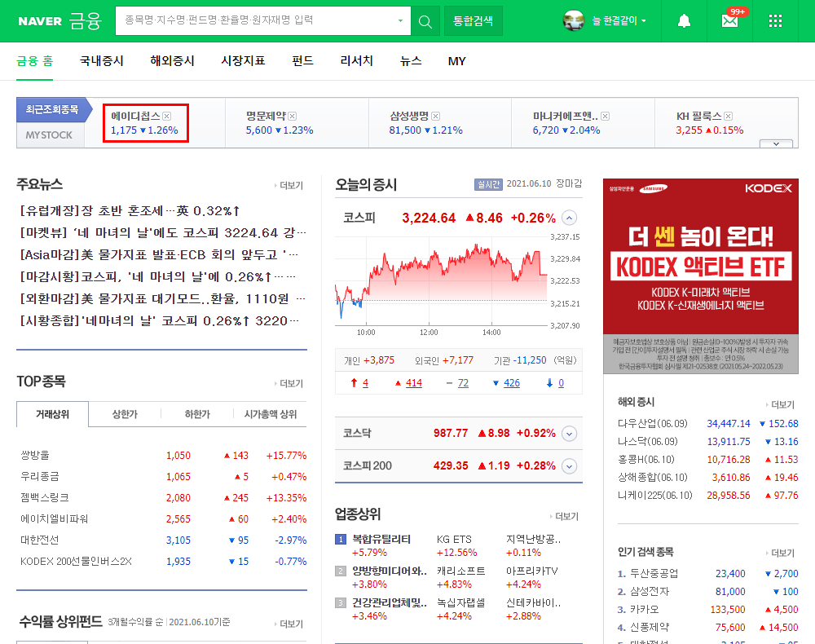Open the [외환마감] news headline
815x644 pixels.
point(163,299)
